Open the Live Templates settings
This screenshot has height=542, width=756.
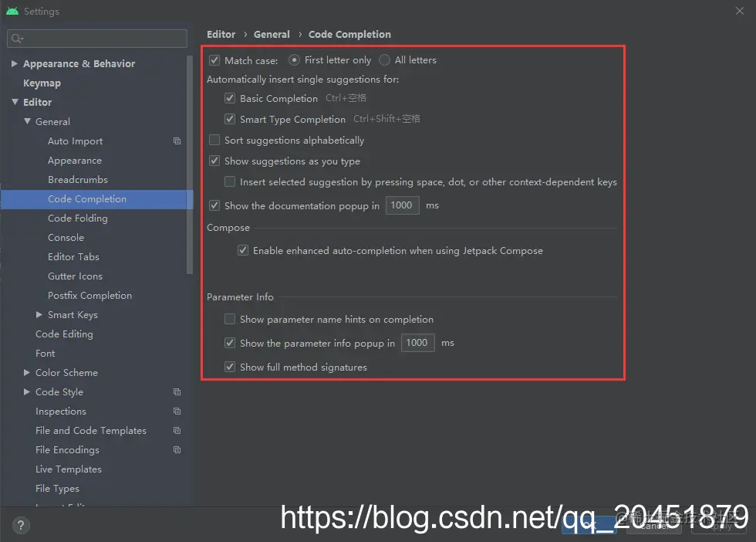click(69, 469)
